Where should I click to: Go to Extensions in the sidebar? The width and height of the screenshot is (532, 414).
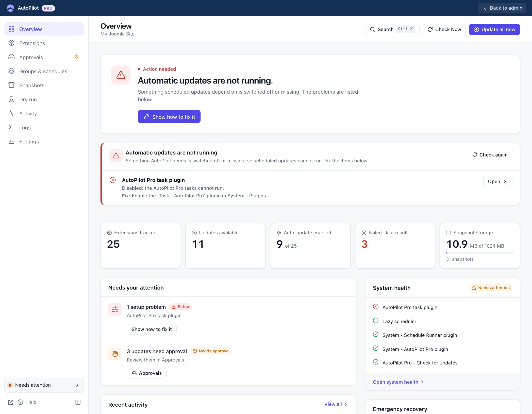tap(44, 43)
